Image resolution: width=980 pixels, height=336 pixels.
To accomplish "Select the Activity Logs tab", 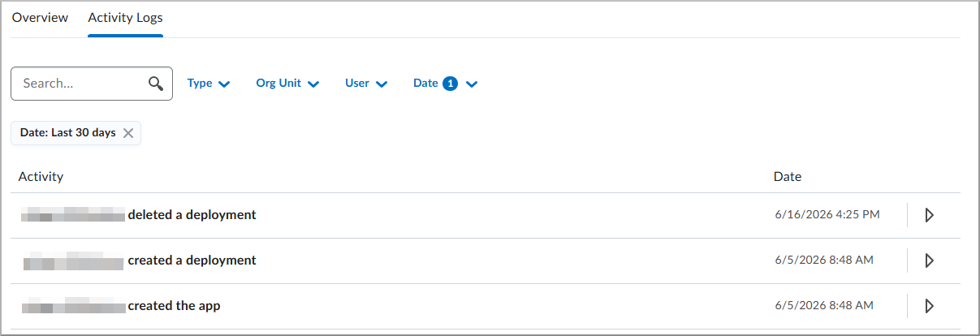I will point(126,18).
